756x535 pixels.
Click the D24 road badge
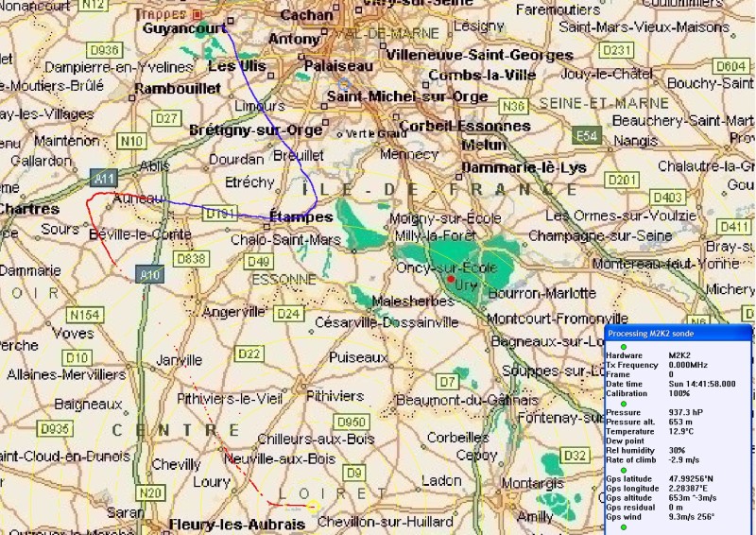click(289, 314)
